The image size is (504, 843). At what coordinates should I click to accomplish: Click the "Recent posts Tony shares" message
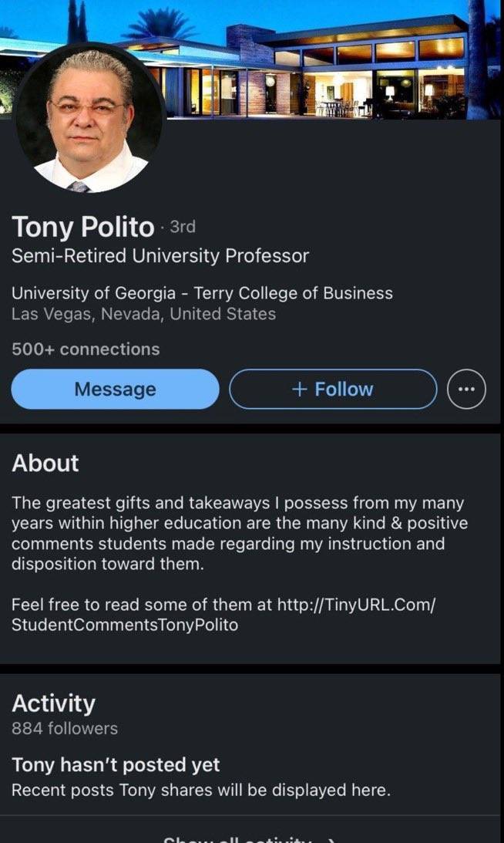click(x=200, y=791)
